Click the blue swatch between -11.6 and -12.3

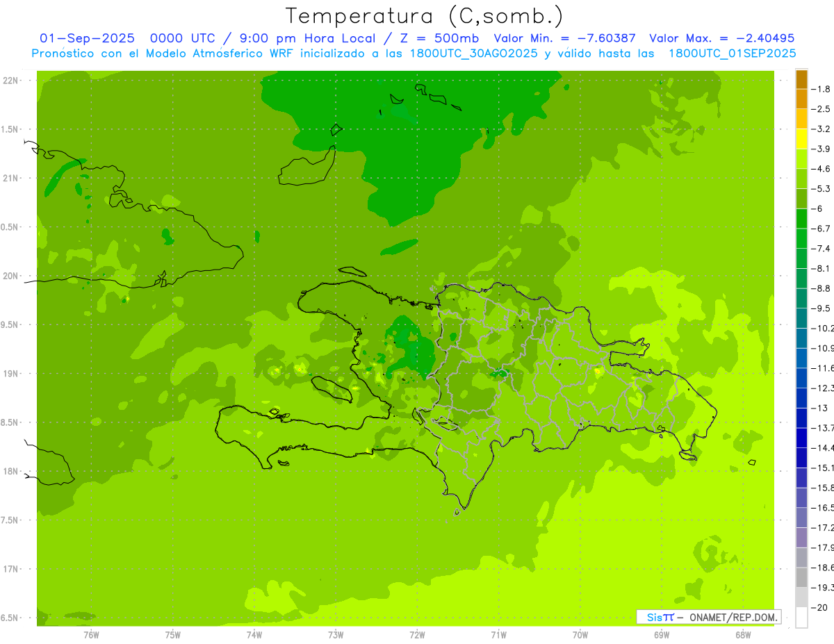(x=801, y=378)
